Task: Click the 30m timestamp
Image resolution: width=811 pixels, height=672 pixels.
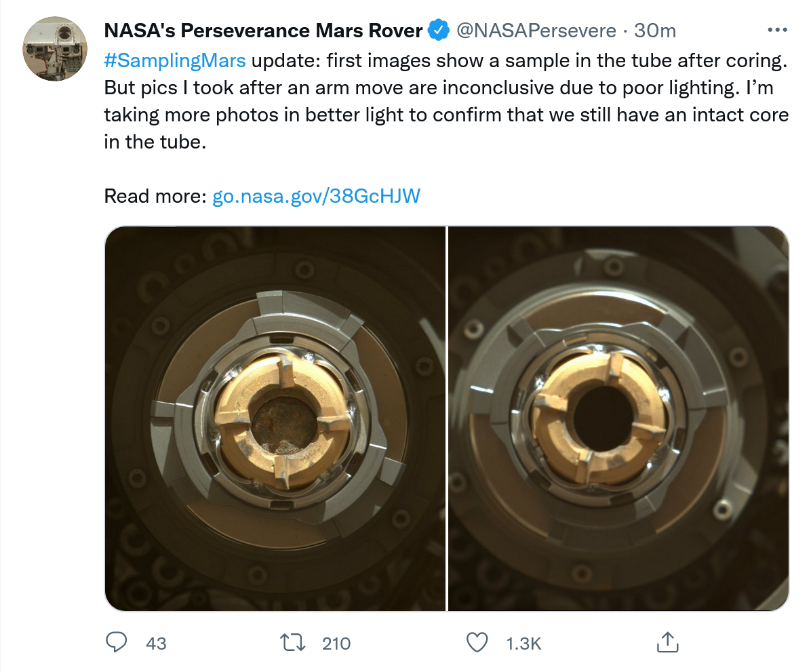Action: point(655,31)
